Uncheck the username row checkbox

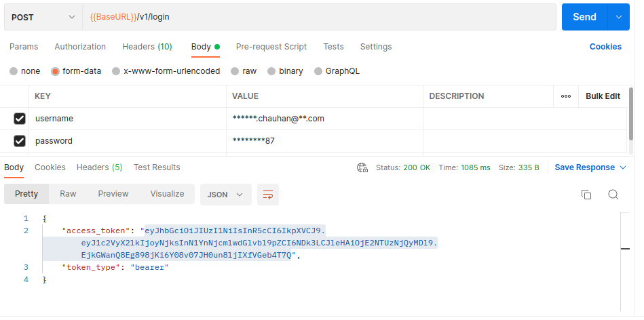tap(20, 119)
